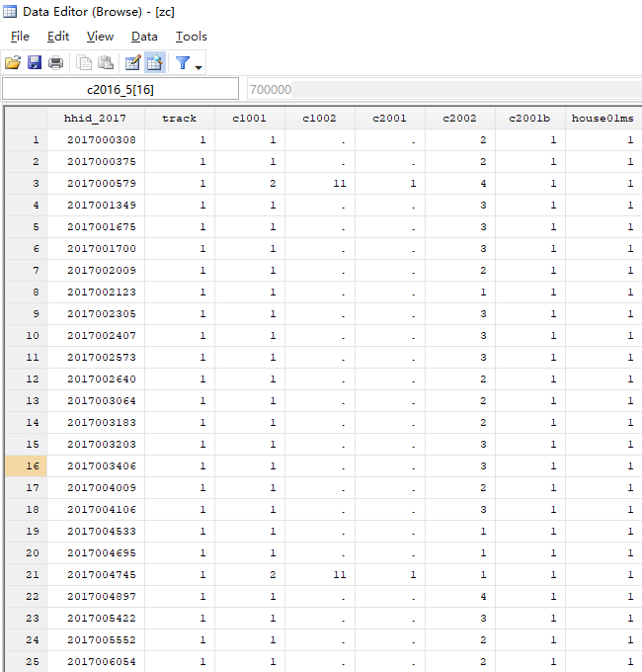Open the Tools menu

point(191,37)
